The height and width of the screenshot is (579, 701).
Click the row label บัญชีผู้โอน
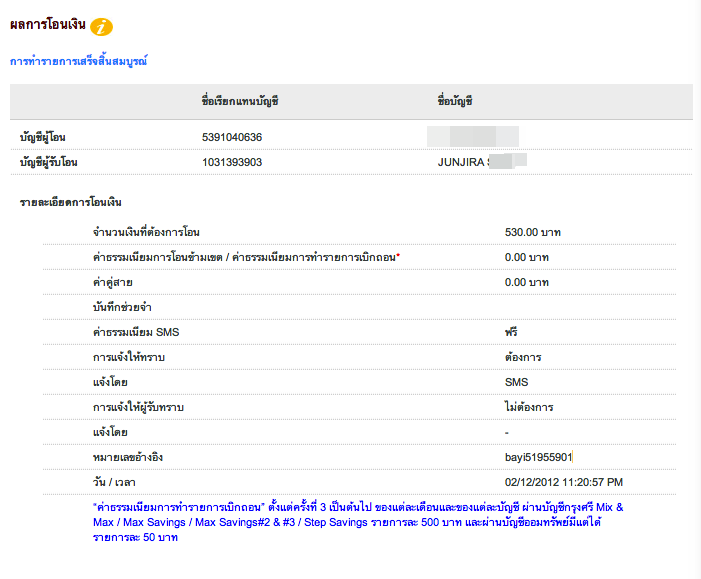pyautogui.click(x=42, y=137)
